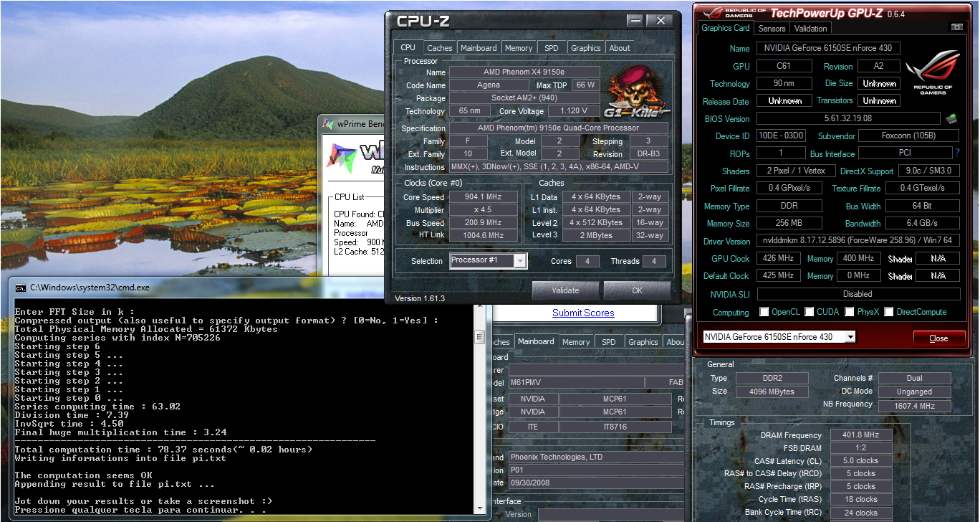The height and width of the screenshot is (522, 980).
Task: Click the Code Name value Agena
Action: point(489,85)
